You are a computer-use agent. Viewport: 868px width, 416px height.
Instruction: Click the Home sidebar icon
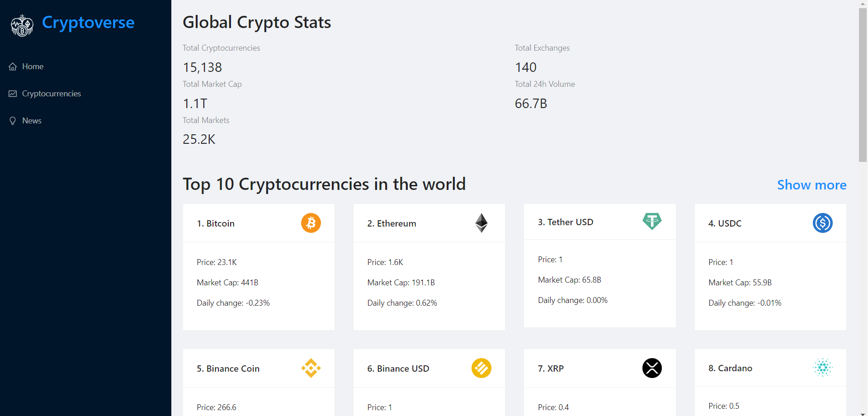(x=12, y=66)
